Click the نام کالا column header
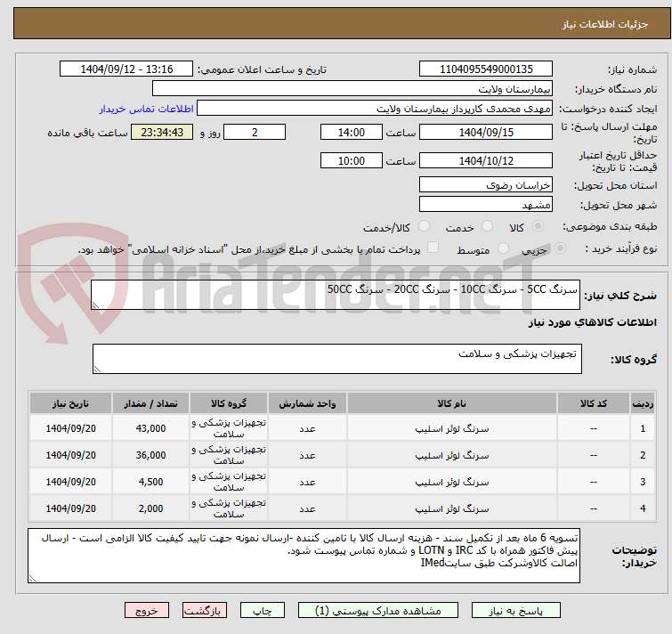Screen dimensions: 672x634 tap(452, 403)
